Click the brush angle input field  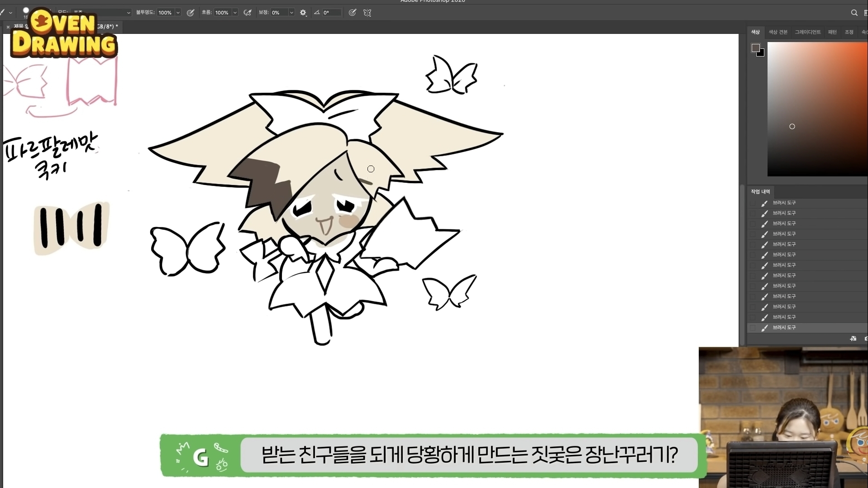(x=331, y=13)
